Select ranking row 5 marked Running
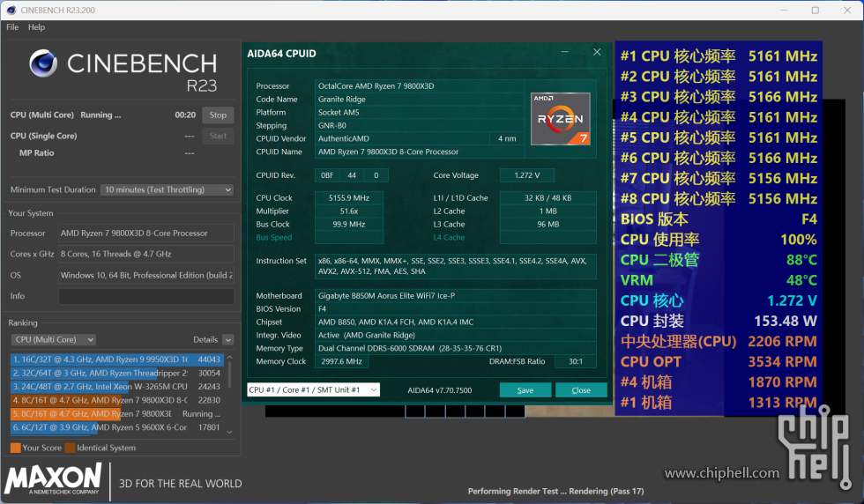The image size is (864, 504). pos(116,413)
